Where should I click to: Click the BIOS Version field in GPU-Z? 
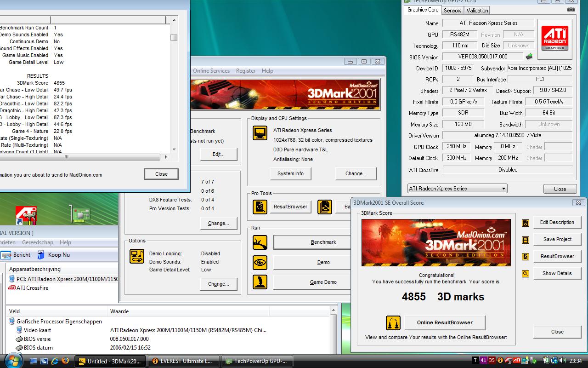click(x=483, y=57)
